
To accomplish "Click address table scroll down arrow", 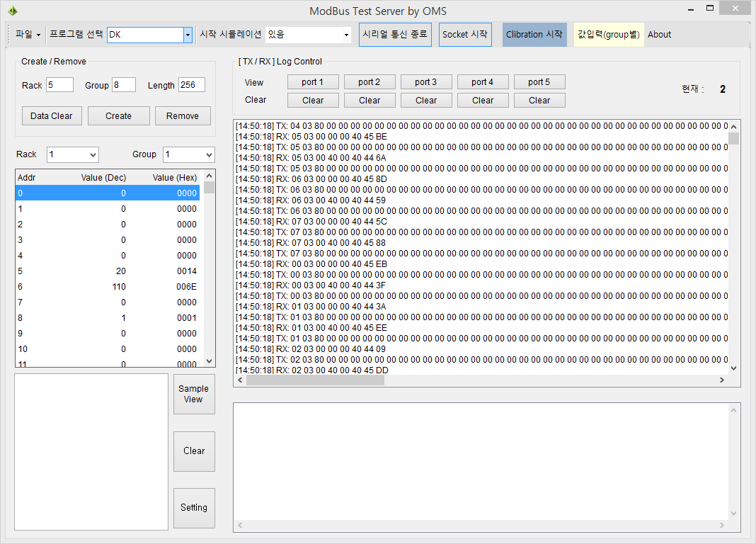I will tap(210, 361).
